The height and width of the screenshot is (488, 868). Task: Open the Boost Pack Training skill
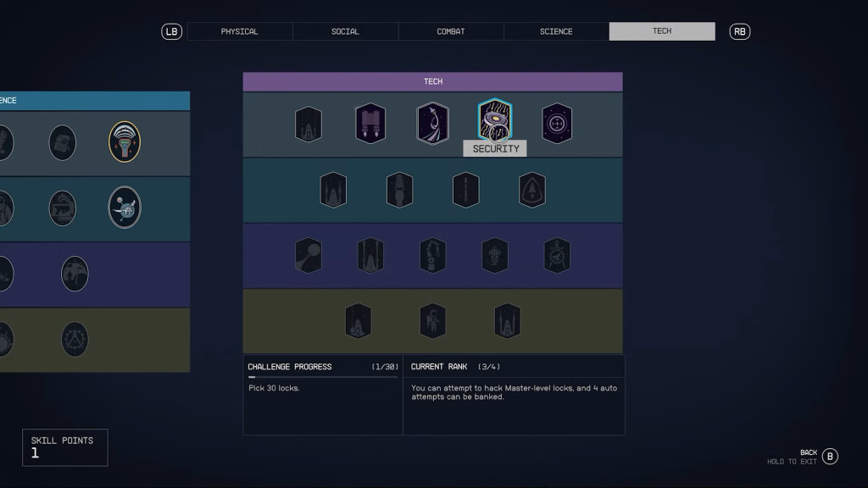370,122
